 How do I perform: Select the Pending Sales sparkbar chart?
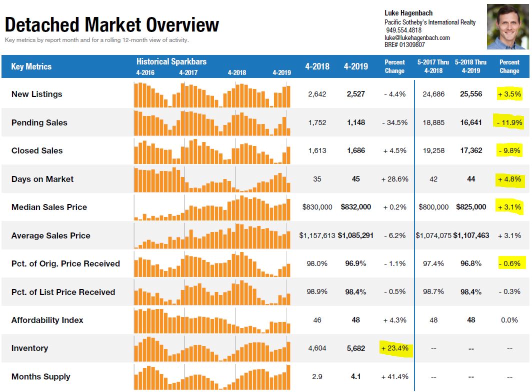[212, 123]
